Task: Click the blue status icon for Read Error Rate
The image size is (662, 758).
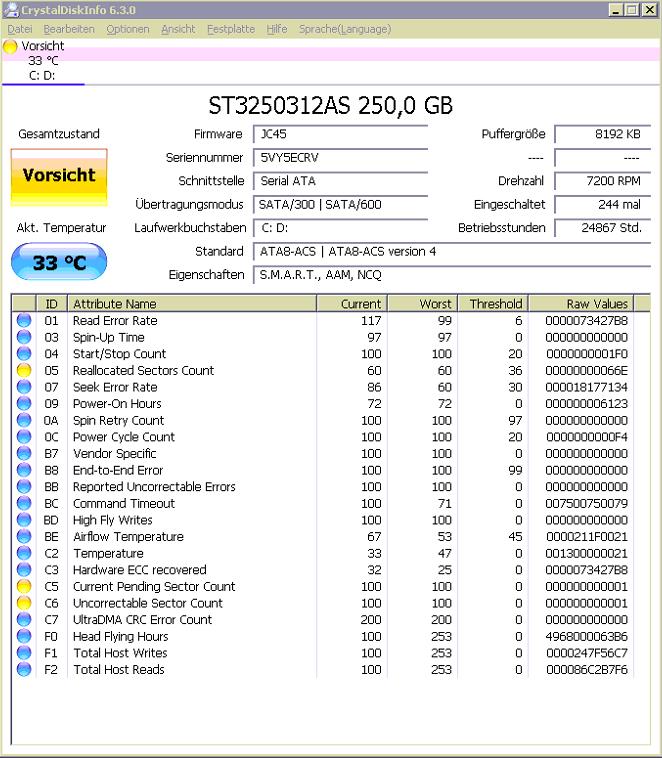Action: 24,320
